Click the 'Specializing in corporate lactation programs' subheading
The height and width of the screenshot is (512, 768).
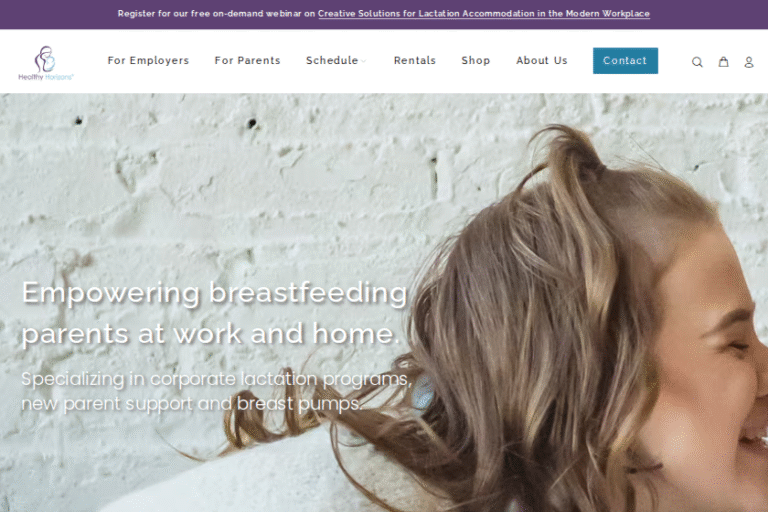(216, 391)
